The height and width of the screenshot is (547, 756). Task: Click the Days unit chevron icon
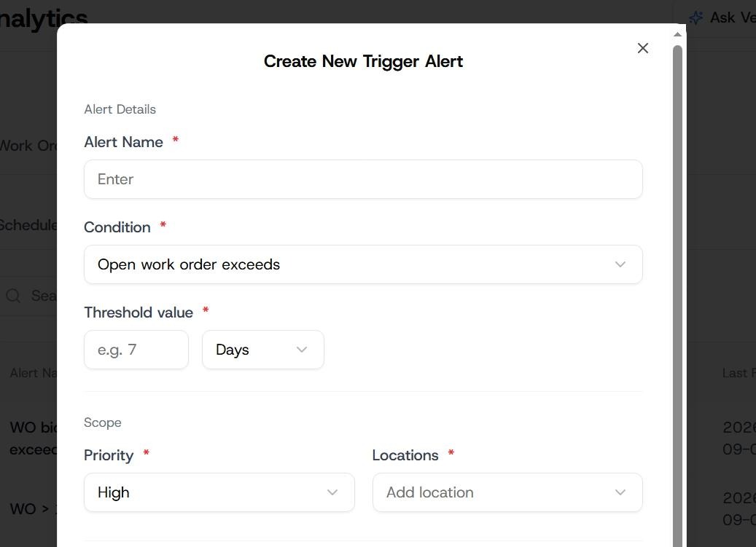[302, 350]
